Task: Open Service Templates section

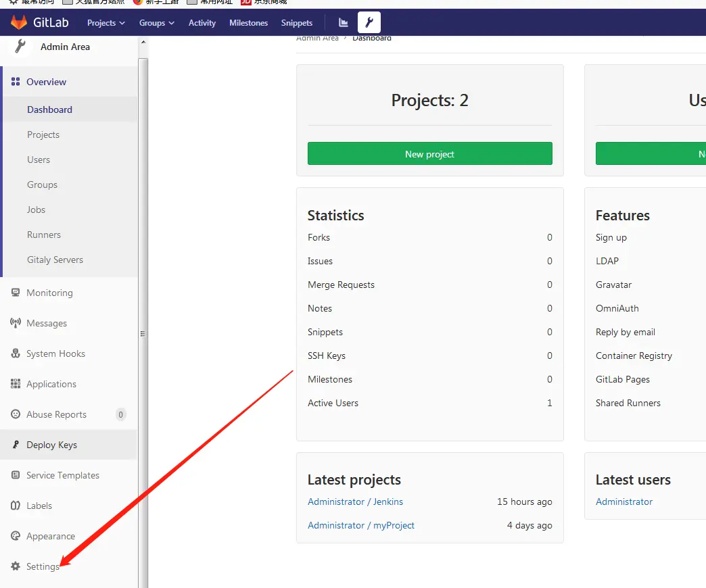Action: click(x=63, y=476)
